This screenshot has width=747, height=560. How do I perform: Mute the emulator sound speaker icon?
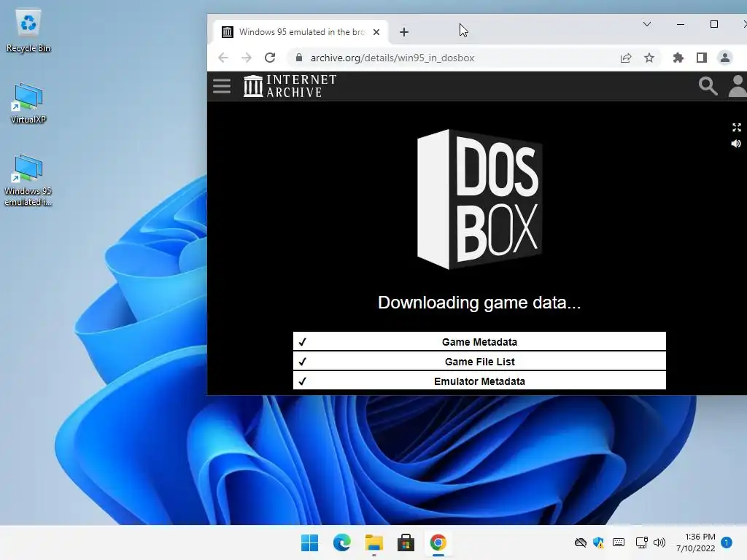(x=736, y=144)
